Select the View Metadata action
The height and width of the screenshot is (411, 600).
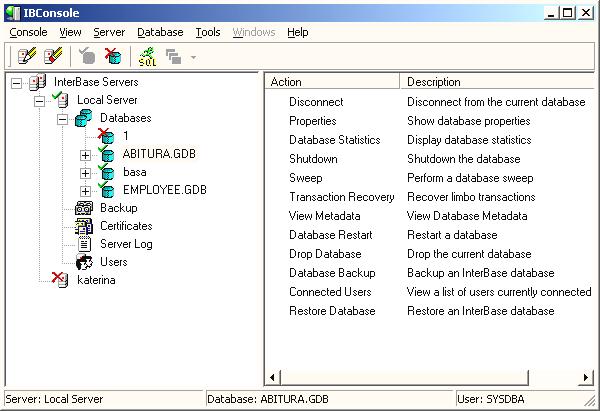324,216
